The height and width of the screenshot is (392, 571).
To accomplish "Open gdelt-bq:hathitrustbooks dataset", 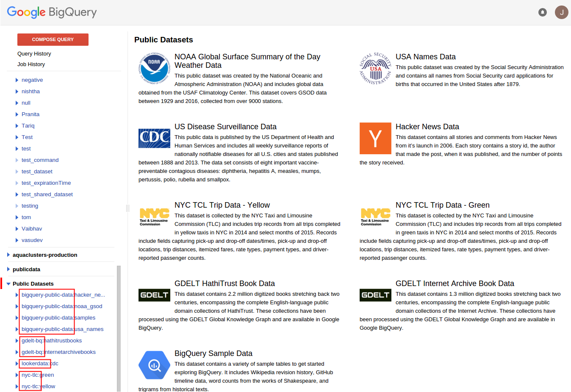I will tap(52, 341).
